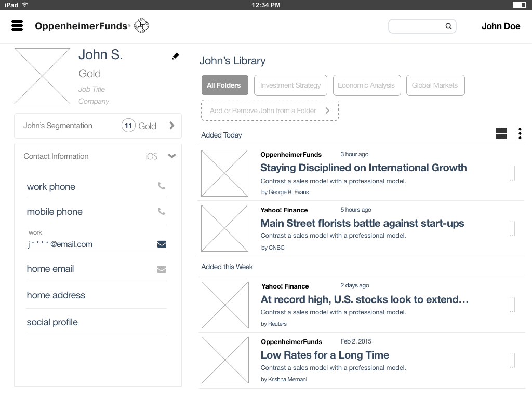Expand John's Segmentation chevron

pos(171,126)
